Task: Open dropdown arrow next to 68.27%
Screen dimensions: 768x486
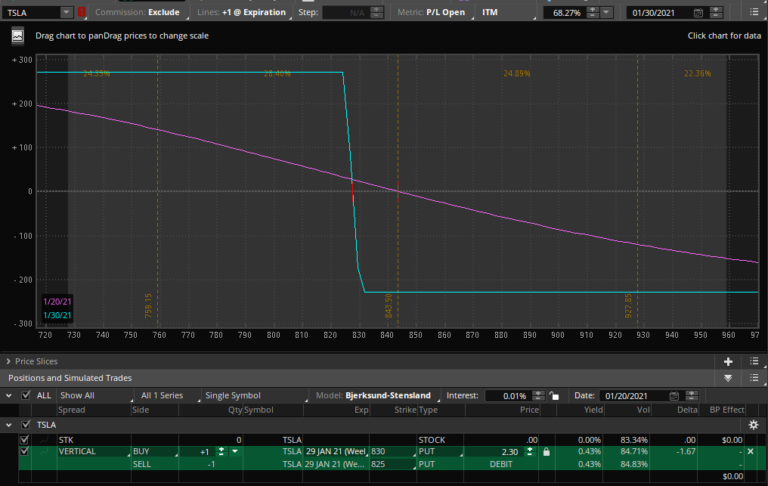Action: coord(606,12)
